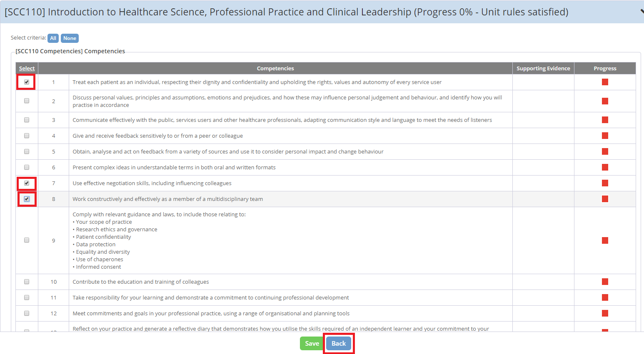This screenshot has height=354, width=644.
Task: Sort by the Select column header
Action: click(x=27, y=68)
